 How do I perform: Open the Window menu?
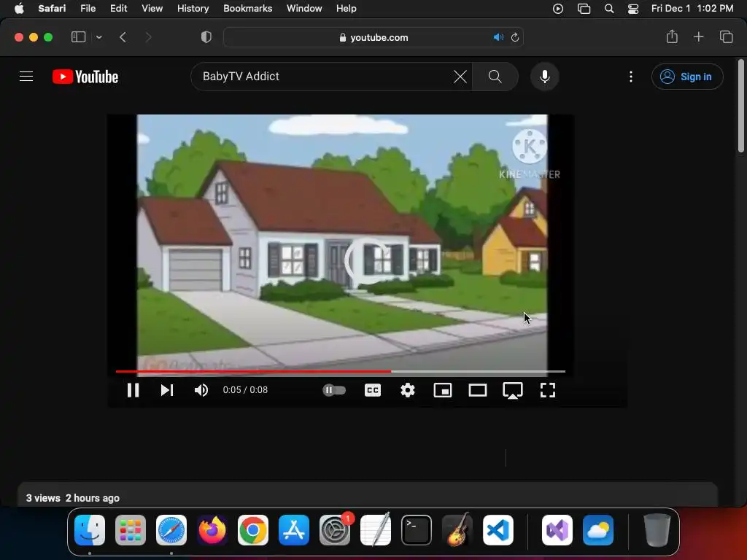click(x=304, y=9)
